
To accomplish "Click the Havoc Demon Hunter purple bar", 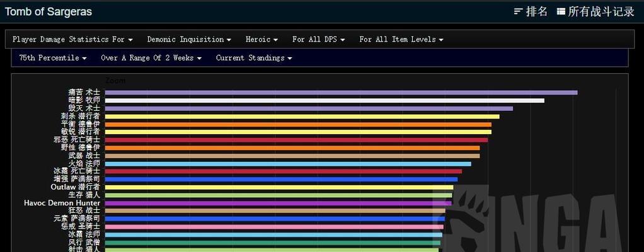I will [x=278, y=203].
